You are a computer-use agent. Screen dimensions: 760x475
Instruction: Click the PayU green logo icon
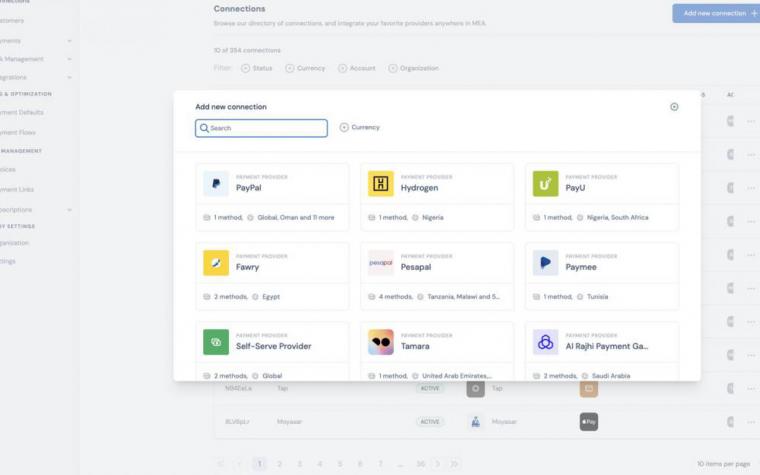[x=545, y=183]
